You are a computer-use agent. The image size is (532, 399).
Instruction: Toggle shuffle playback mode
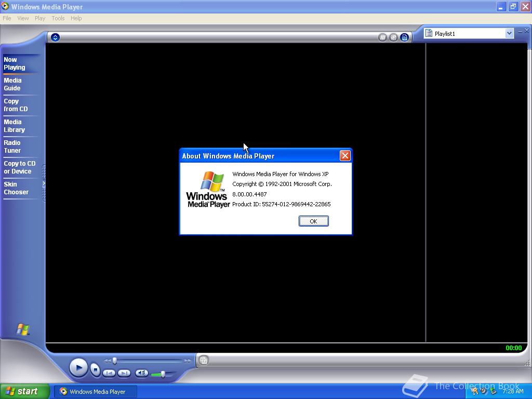[x=382, y=37]
